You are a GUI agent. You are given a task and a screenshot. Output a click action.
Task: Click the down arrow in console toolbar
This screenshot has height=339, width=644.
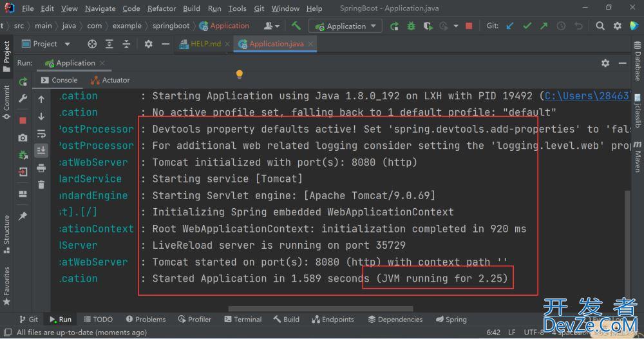pyautogui.click(x=41, y=116)
